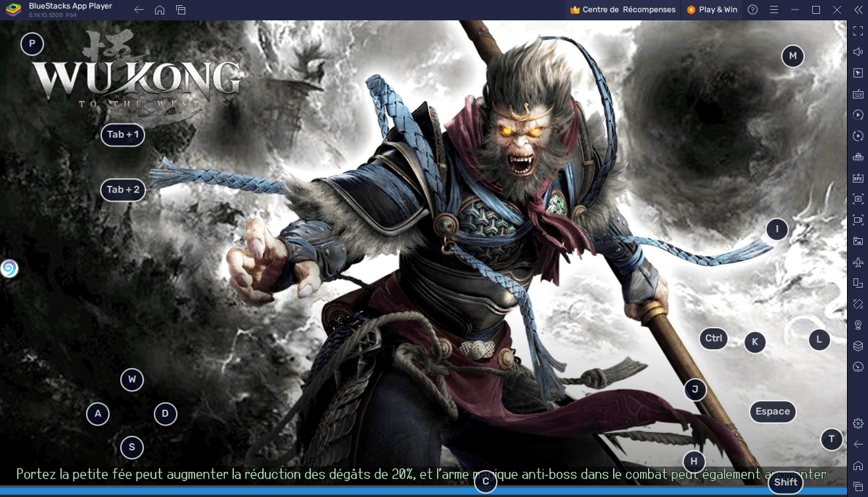Click the title bar recent apps icon

[181, 10]
